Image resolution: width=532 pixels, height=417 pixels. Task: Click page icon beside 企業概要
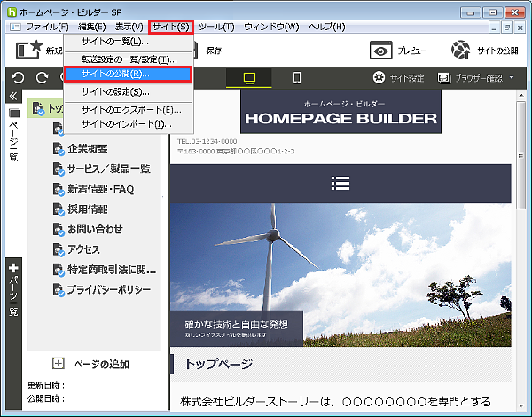click(59, 149)
